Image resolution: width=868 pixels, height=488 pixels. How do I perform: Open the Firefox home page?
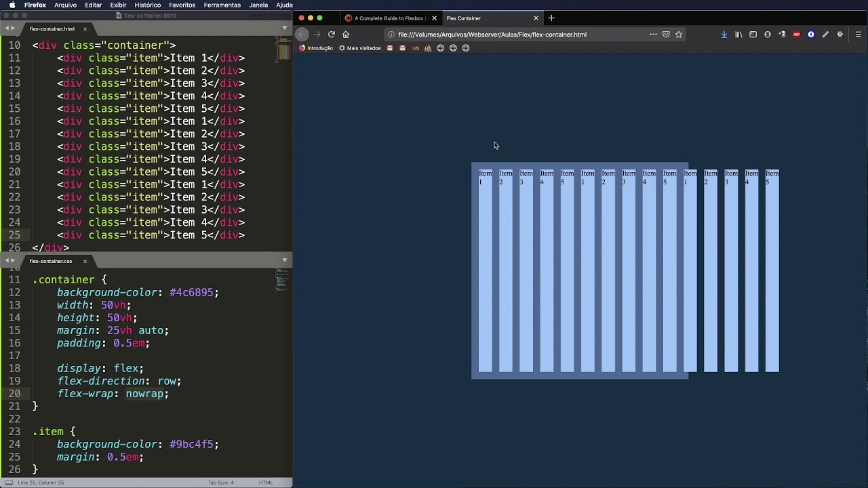(x=346, y=35)
